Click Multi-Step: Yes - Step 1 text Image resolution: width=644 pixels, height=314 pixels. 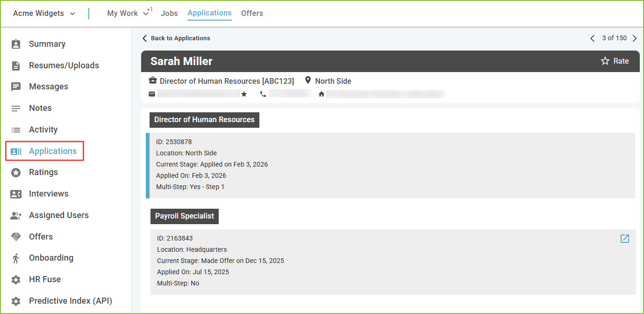(190, 187)
